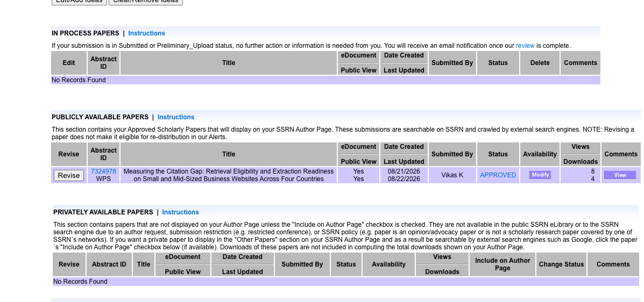Click the Clear/Remove Ideas button
This screenshot has height=302, width=644.
[145, 1]
